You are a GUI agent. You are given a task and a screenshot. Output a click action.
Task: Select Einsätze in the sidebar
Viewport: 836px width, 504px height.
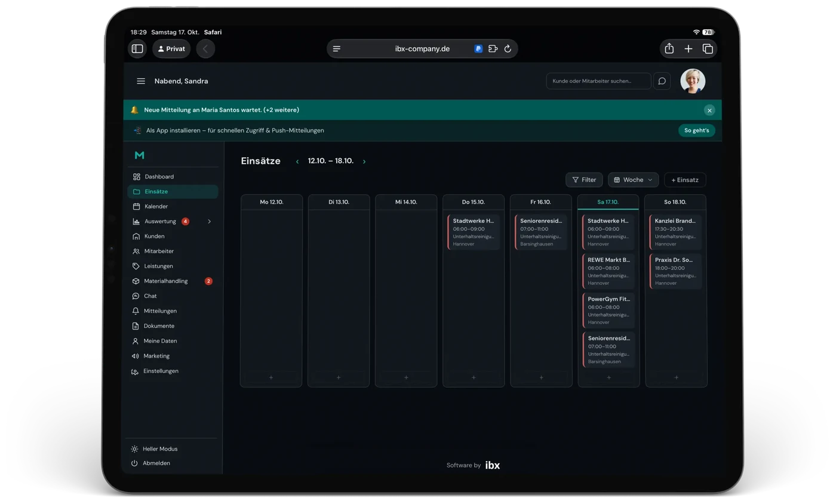(x=173, y=192)
